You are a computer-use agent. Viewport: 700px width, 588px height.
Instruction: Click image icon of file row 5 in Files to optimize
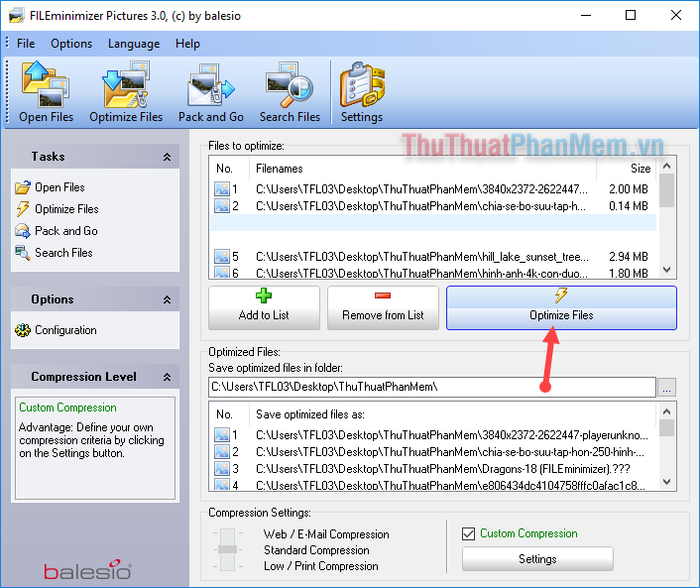tap(221, 257)
